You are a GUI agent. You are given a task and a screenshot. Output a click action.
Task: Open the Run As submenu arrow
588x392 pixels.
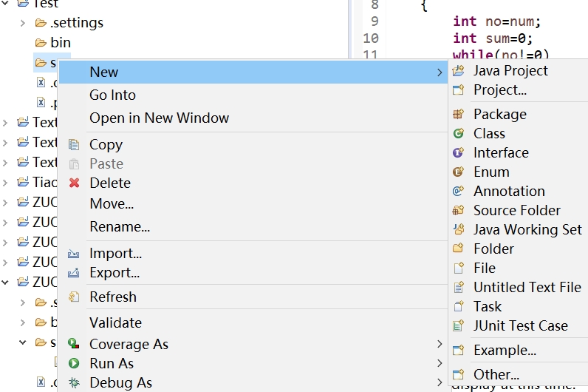tap(440, 364)
